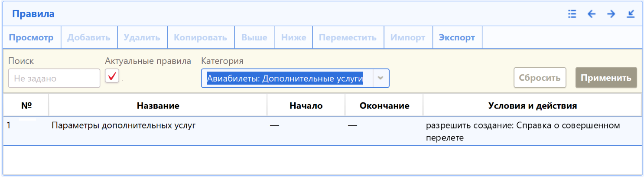
Task: Toggle the Актуальные правила checkbox
Action: pos(112,76)
